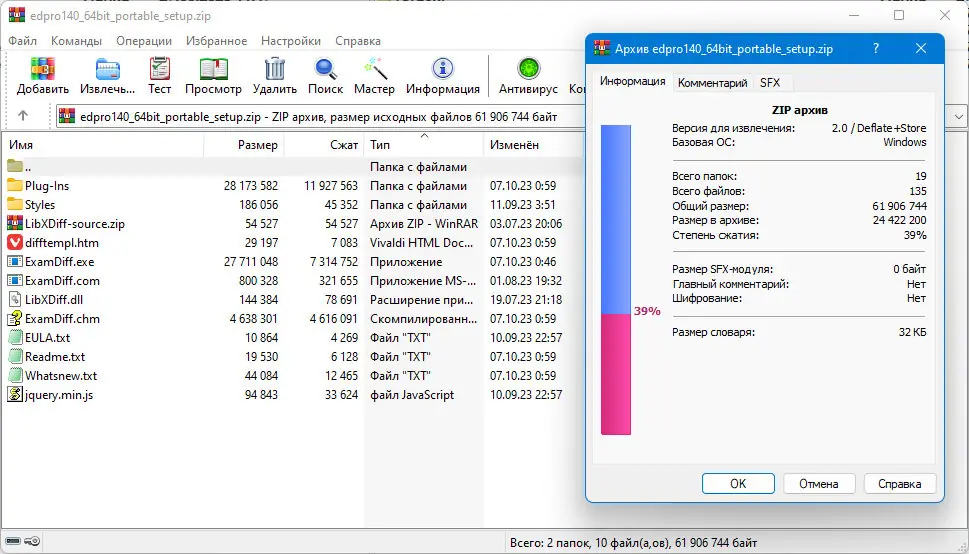Select the ExamDiff.exe application icon

click(15, 262)
